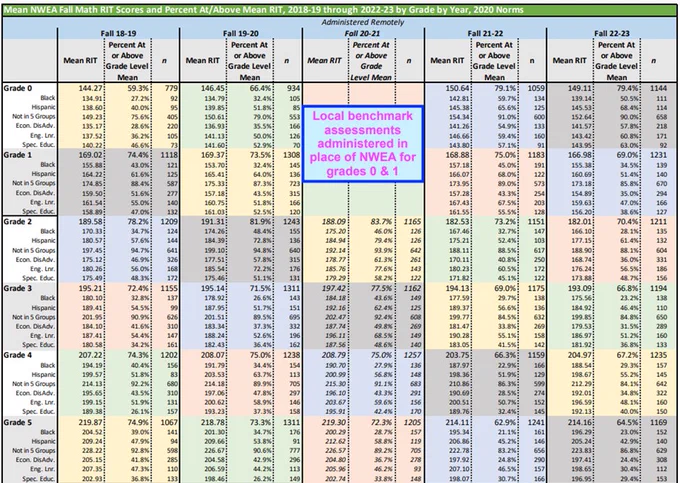Click the Grade 0 mean value 144.27
This screenshot has width=680, height=483.
pos(90,88)
